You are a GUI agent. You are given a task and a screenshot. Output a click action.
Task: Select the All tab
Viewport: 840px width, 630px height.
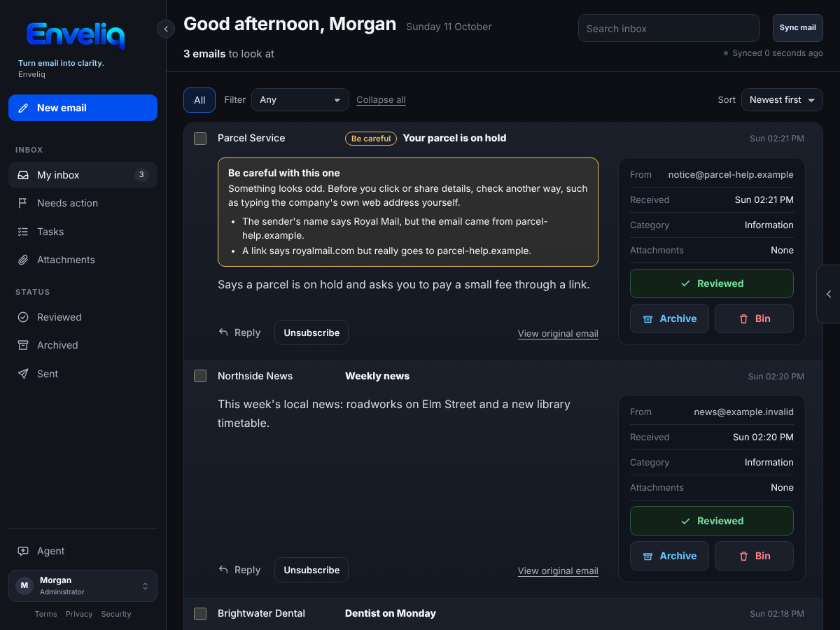coord(199,100)
